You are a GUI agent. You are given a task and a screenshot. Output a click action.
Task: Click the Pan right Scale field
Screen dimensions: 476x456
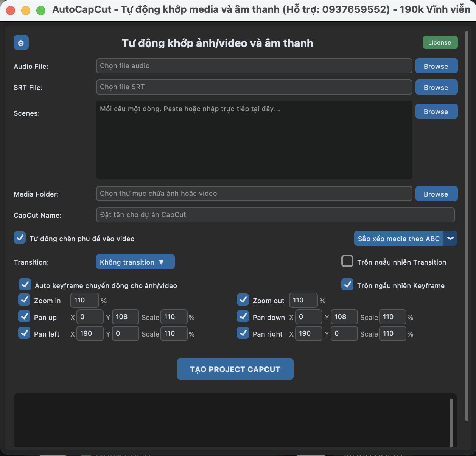pos(393,333)
